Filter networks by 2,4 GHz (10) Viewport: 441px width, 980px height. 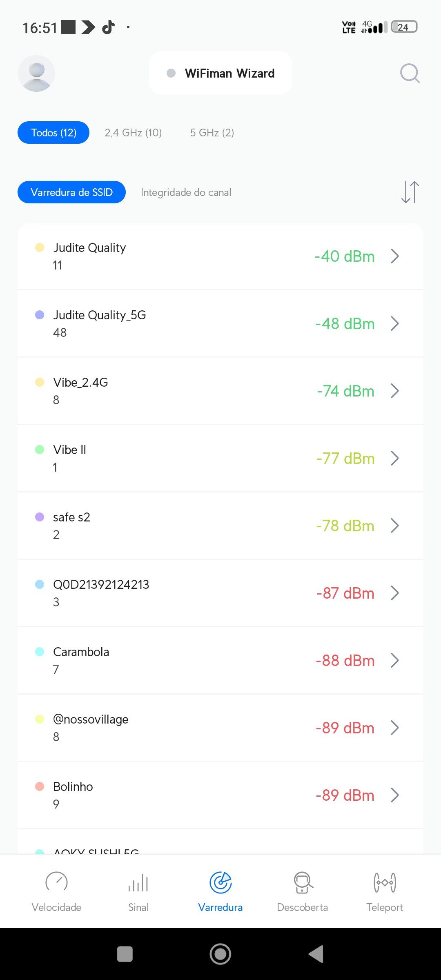pos(133,133)
